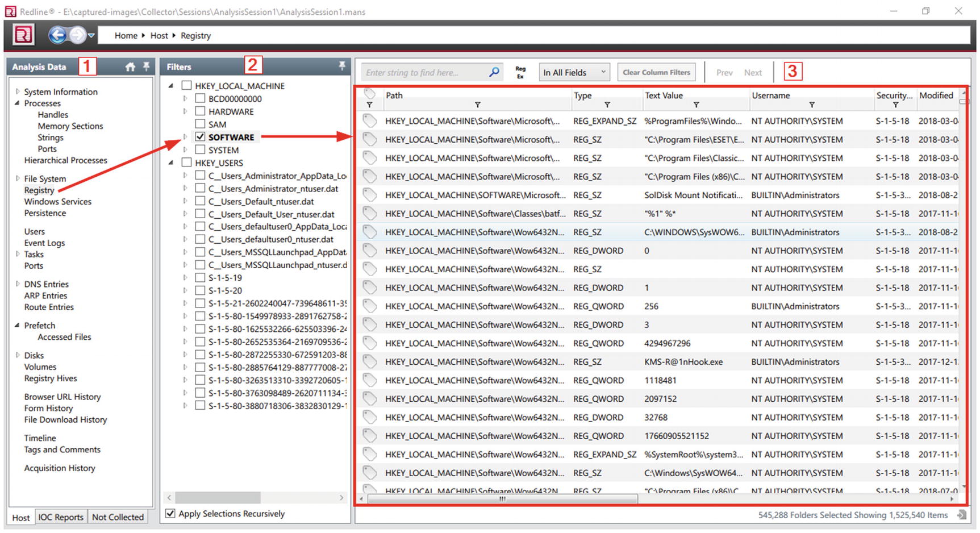
Task: Open the In All Fields dropdown
Action: click(x=574, y=72)
